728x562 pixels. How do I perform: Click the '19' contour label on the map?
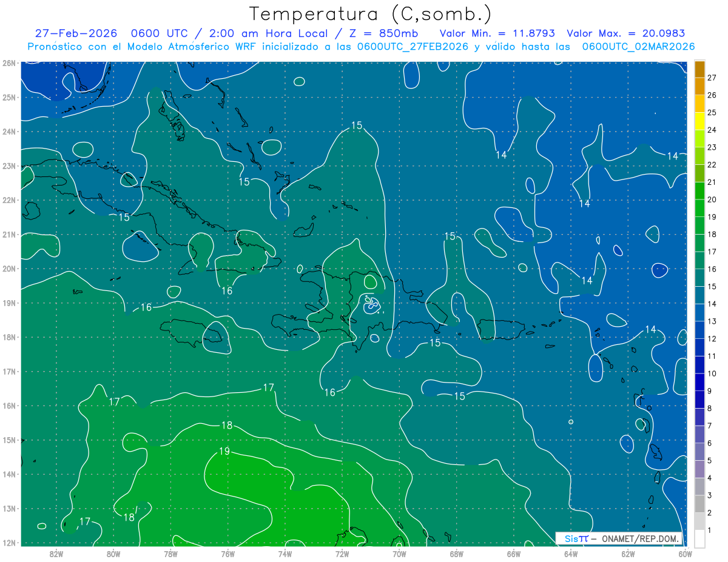click(x=224, y=451)
